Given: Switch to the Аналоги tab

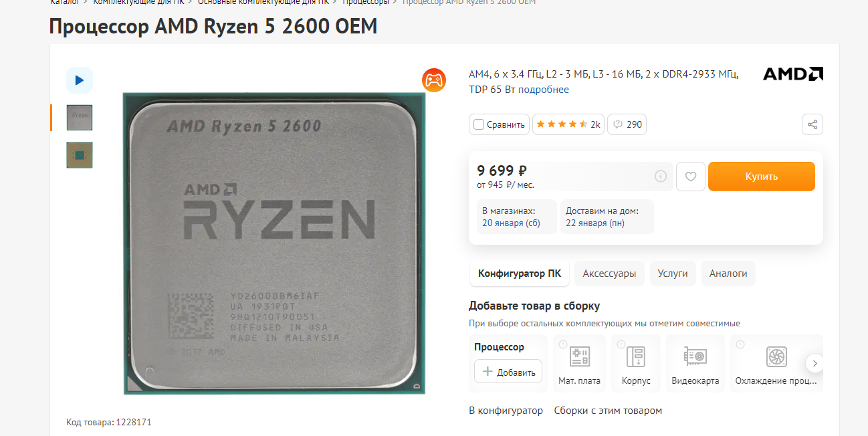Looking at the screenshot, I should pos(728,274).
